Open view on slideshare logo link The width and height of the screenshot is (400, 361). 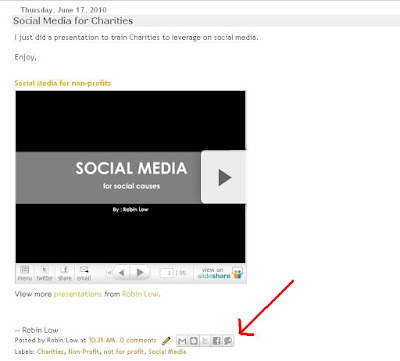220,273
